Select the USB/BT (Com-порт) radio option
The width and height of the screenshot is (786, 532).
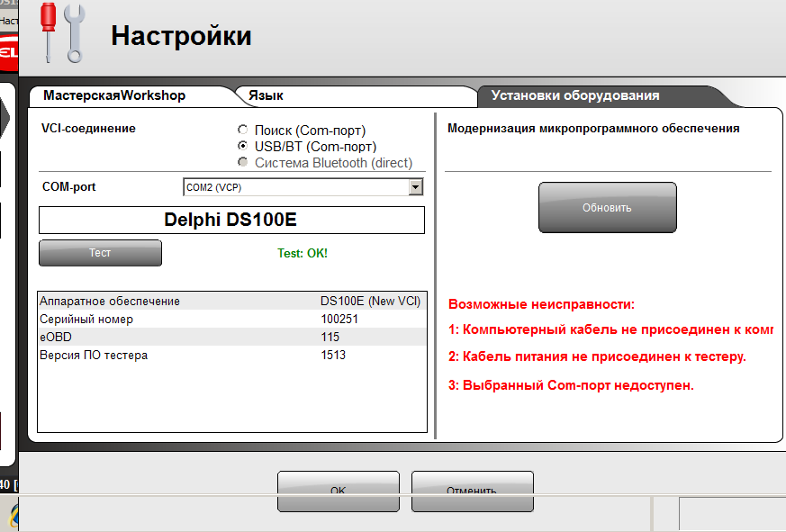[242, 146]
